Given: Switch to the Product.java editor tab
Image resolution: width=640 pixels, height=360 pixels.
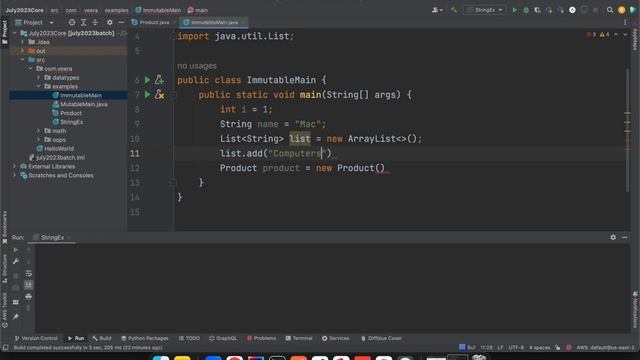Looking at the screenshot, I should pyautogui.click(x=153, y=22).
